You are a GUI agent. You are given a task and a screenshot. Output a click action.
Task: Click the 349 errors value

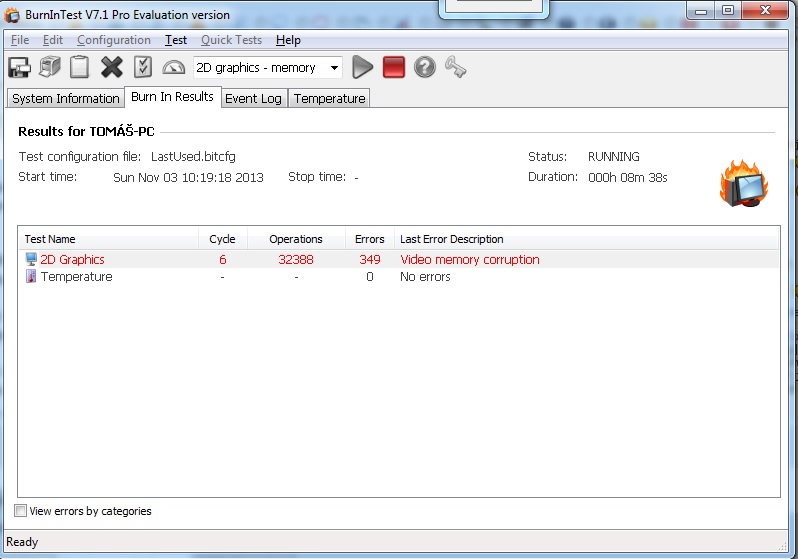click(x=369, y=260)
